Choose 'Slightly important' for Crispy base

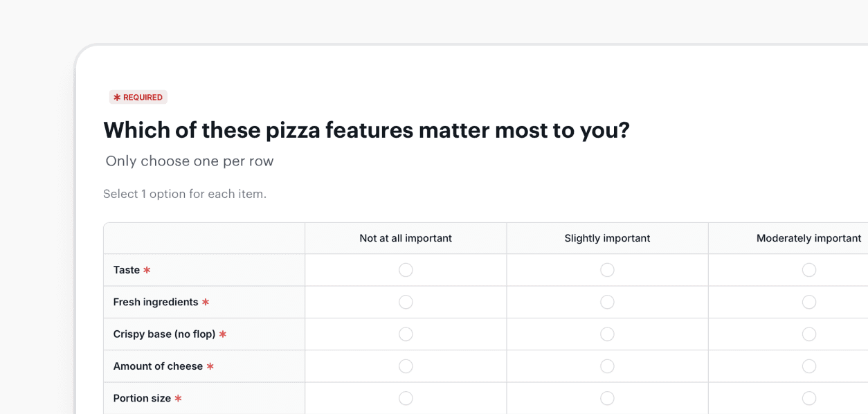pyautogui.click(x=607, y=334)
